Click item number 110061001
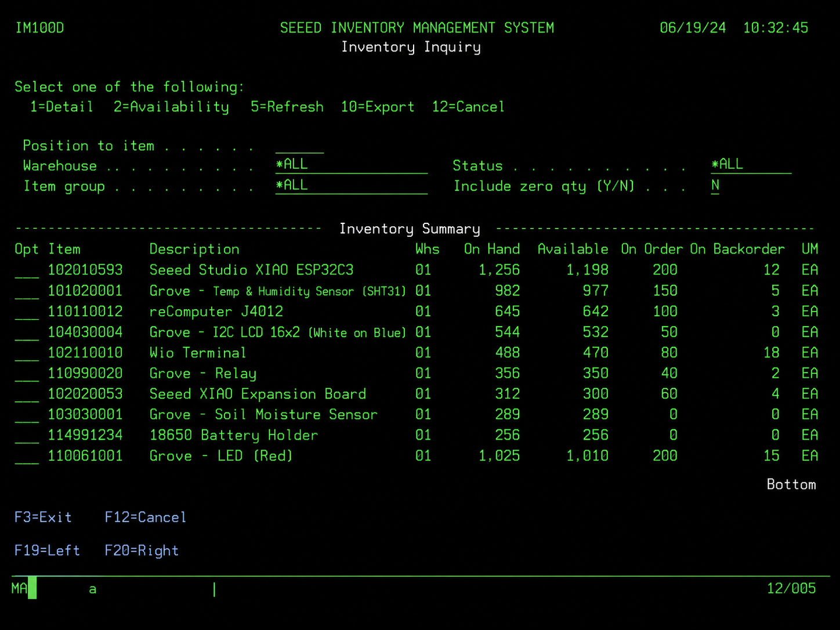 point(85,456)
